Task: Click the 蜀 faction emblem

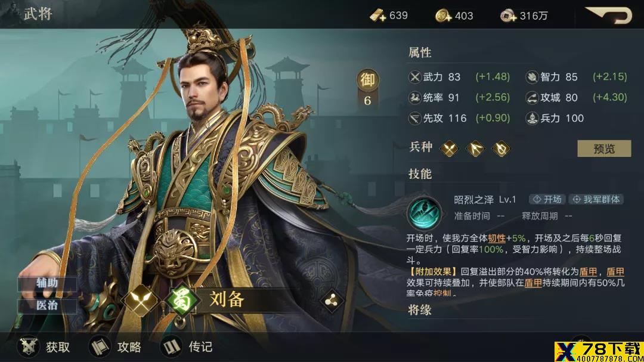Action: [x=181, y=301]
